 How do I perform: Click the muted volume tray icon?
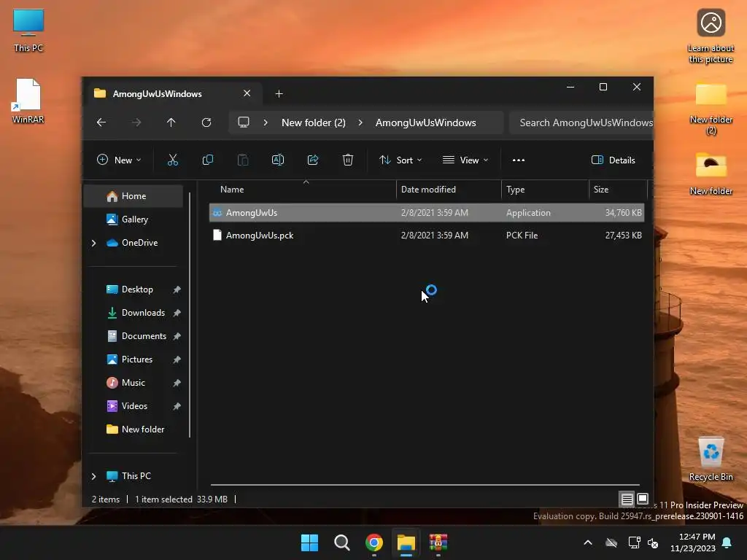tap(653, 542)
